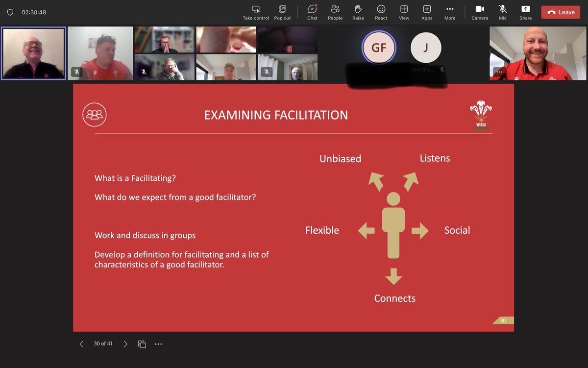
Task: Change the meeting View layout
Action: [x=404, y=13]
